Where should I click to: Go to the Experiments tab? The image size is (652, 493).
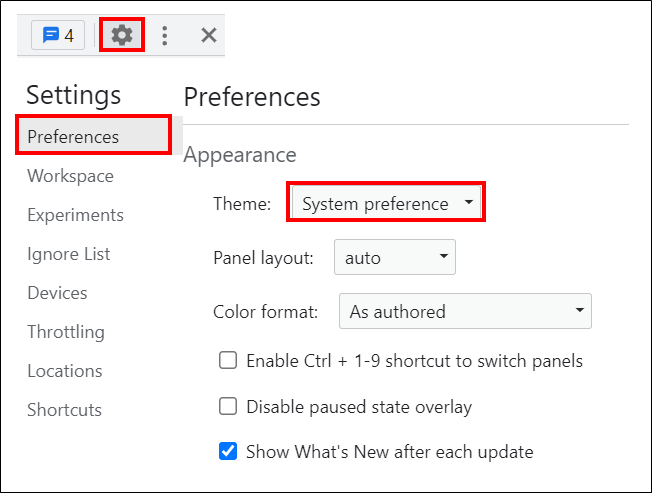click(x=75, y=215)
